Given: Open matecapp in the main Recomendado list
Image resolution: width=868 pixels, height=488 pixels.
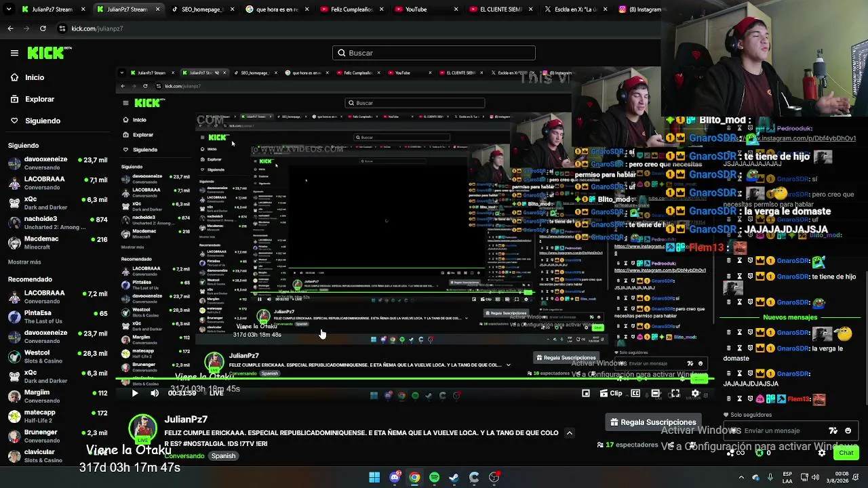Looking at the screenshot, I should [x=58, y=415].
